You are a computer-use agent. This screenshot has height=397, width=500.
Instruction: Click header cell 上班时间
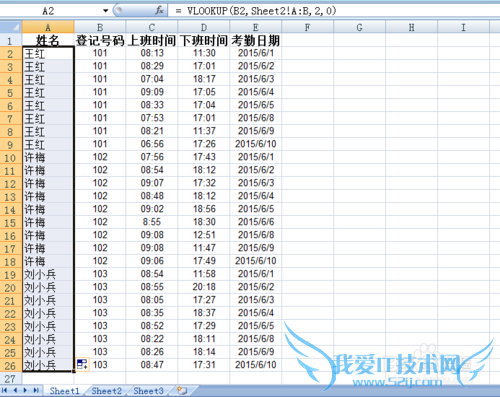pyautogui.click(x=152, y=40)
